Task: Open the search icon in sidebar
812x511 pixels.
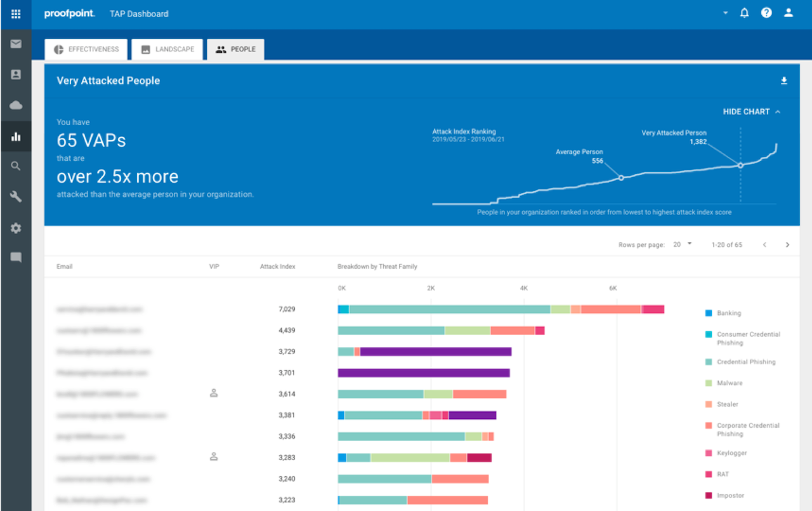Action: 16,166
